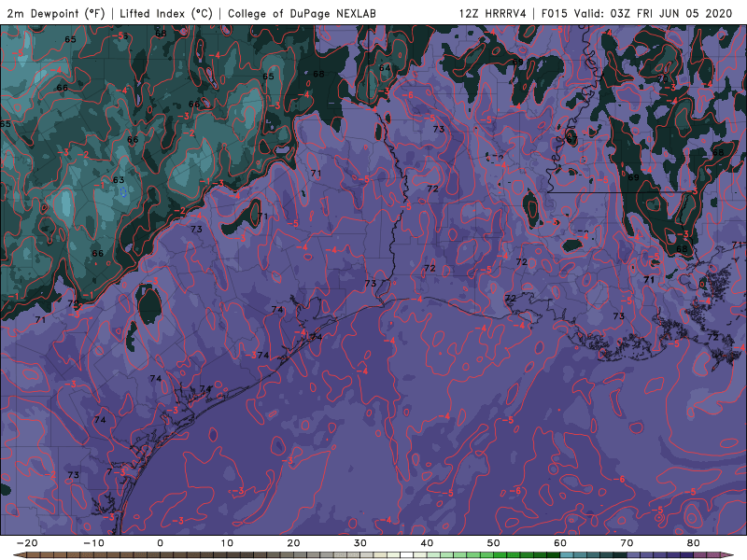Screen dimensions: 747x560
Task: Click the 70 label on the color scale
Action: point(627,543)
